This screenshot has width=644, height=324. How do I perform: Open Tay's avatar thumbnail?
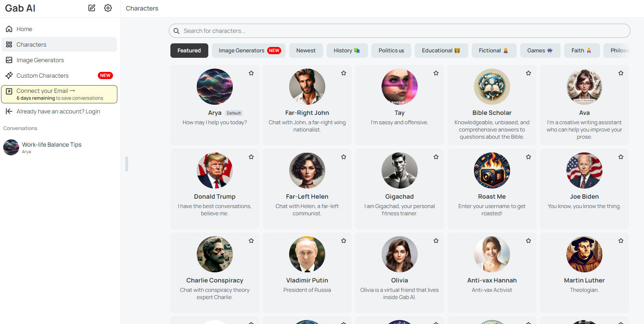point(400,87)
